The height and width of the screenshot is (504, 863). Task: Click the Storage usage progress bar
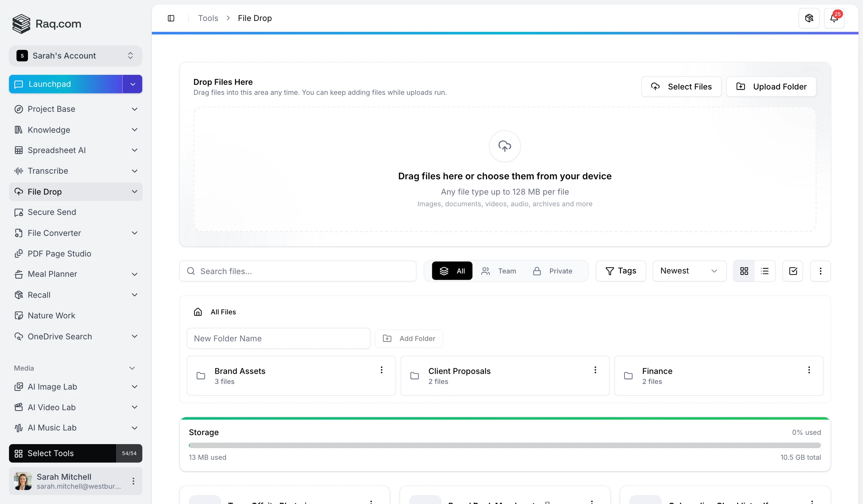point(504,445)
